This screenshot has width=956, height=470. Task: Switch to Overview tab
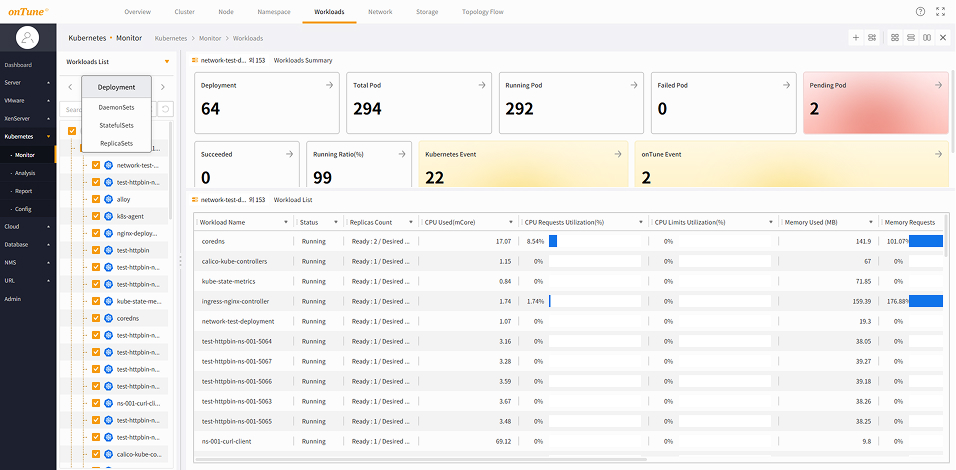coord(137,12)
